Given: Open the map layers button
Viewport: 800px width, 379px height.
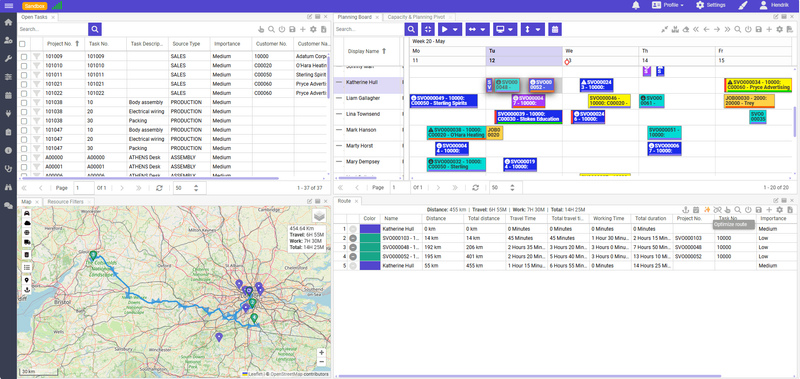Looking at the screenshot, I should click(x=318, y=216).
